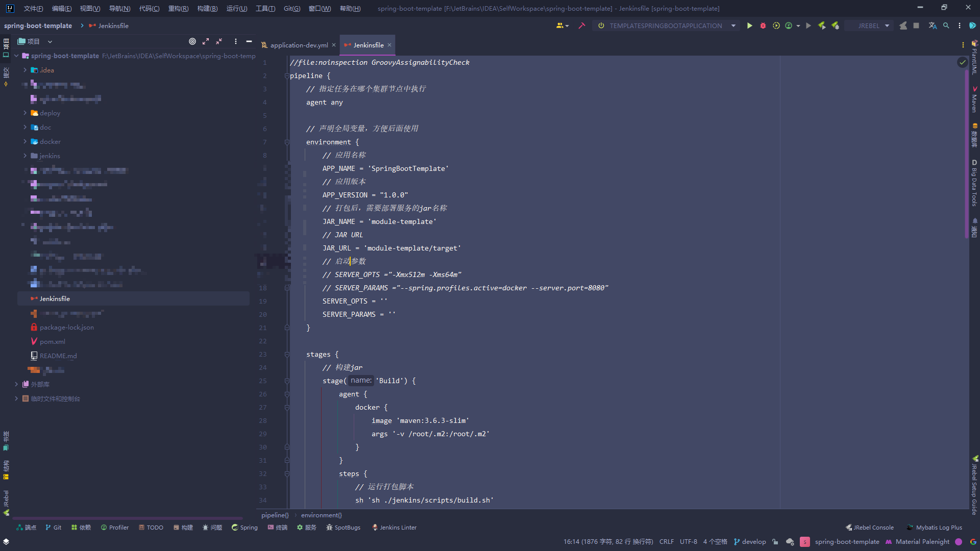Viewport: 980px width, 551px height.
Task: Start debugging with the red bug icon
Action: tap(763, 26)
